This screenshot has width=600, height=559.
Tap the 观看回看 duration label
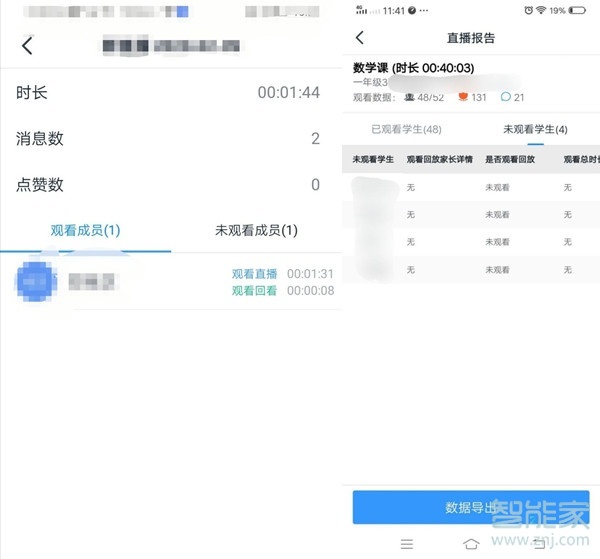pyautogui.click(x=254, y=291)
